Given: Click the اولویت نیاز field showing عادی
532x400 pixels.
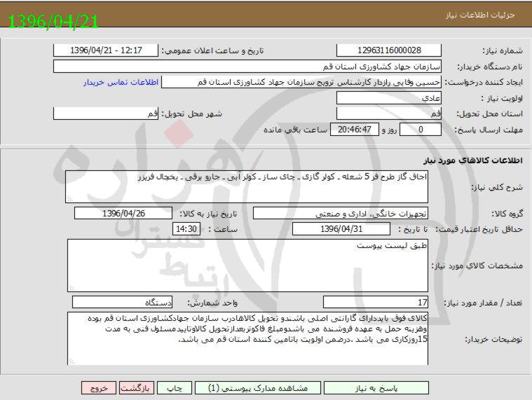Looking at the screenshot, I should point(389,98).
